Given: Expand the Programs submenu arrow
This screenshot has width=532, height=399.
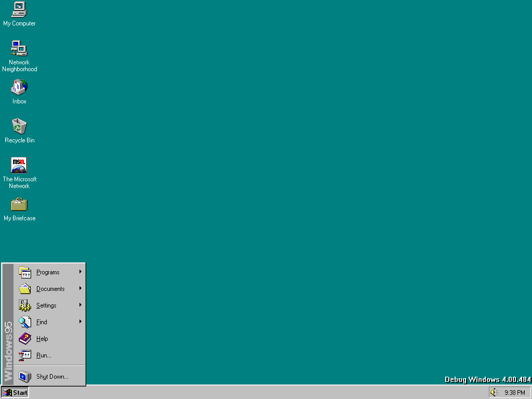Looking at the screenshot, I should tap(81, 271).
